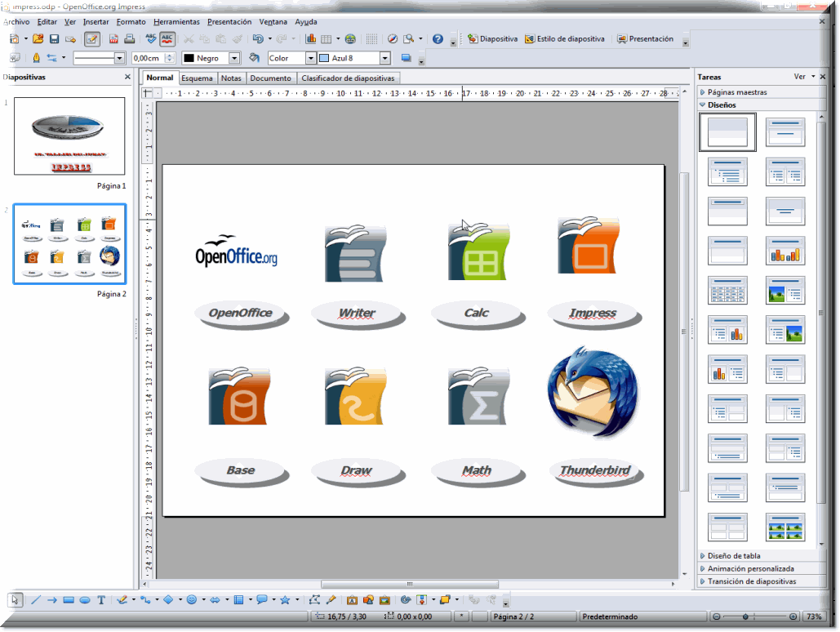Image resolution: width=840 pixels, height=632 pixels.
Task: Switch to Clasificador de diapositivas tab
Action: point(348,78)
